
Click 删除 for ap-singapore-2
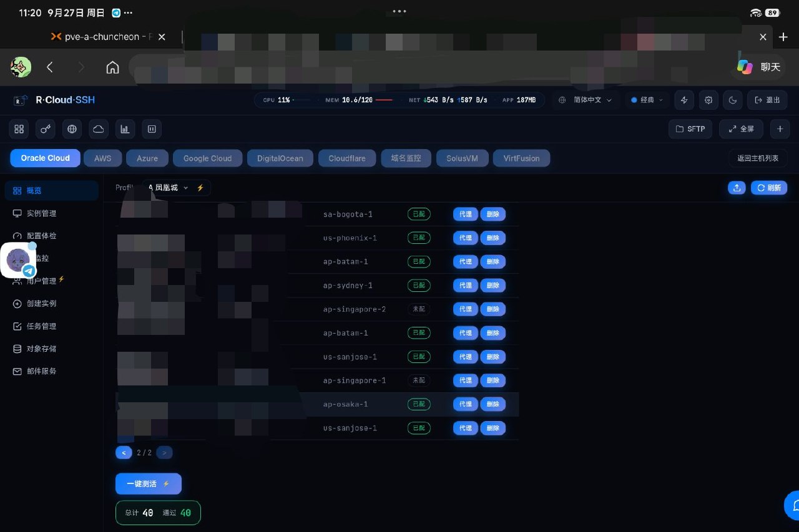pyautogui.click(x=493, y=309)
